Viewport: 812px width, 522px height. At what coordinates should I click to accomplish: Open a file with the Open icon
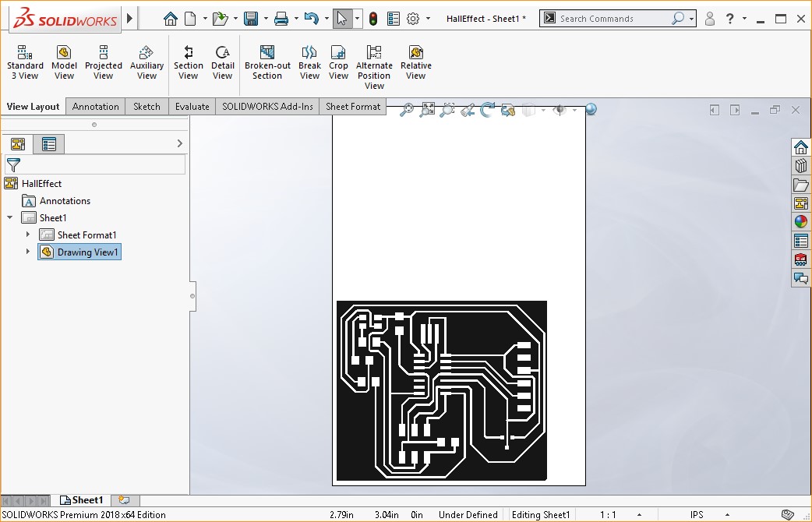(220, 19)
